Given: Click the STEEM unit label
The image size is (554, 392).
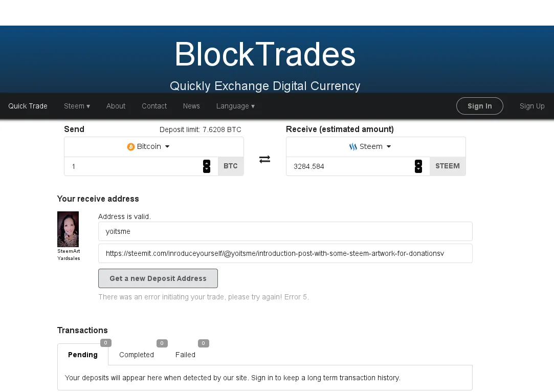Looking at the screenshot, I should pos(447,166).
